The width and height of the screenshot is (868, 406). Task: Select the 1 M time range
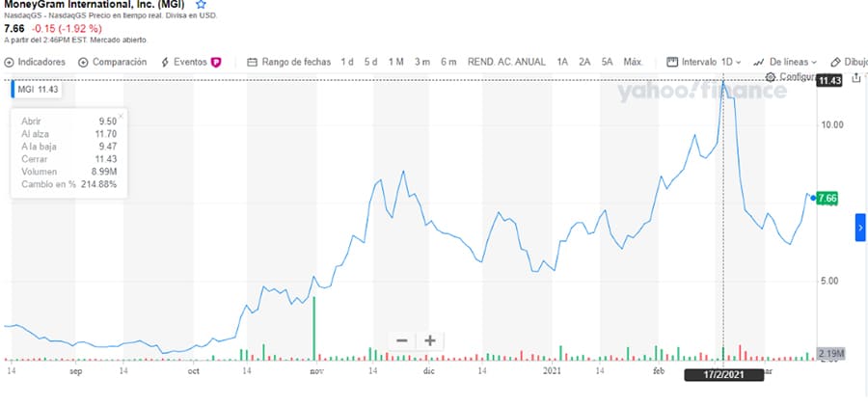395,62
